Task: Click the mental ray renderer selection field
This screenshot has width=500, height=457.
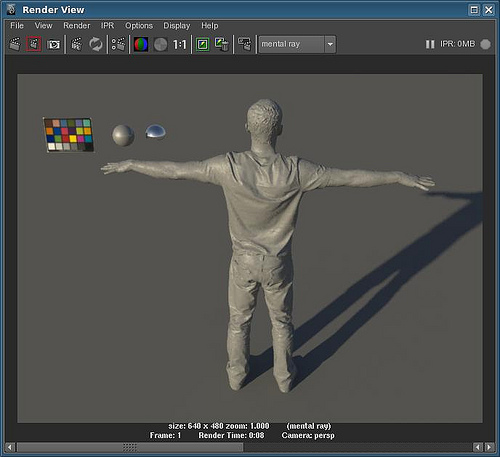Action: point(292,44)
